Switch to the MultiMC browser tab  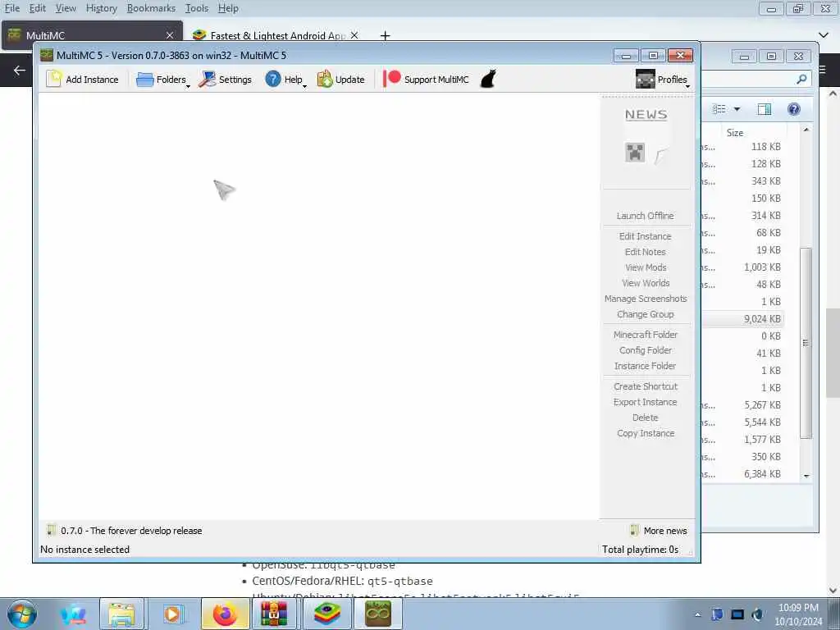(x=92, y=35)
